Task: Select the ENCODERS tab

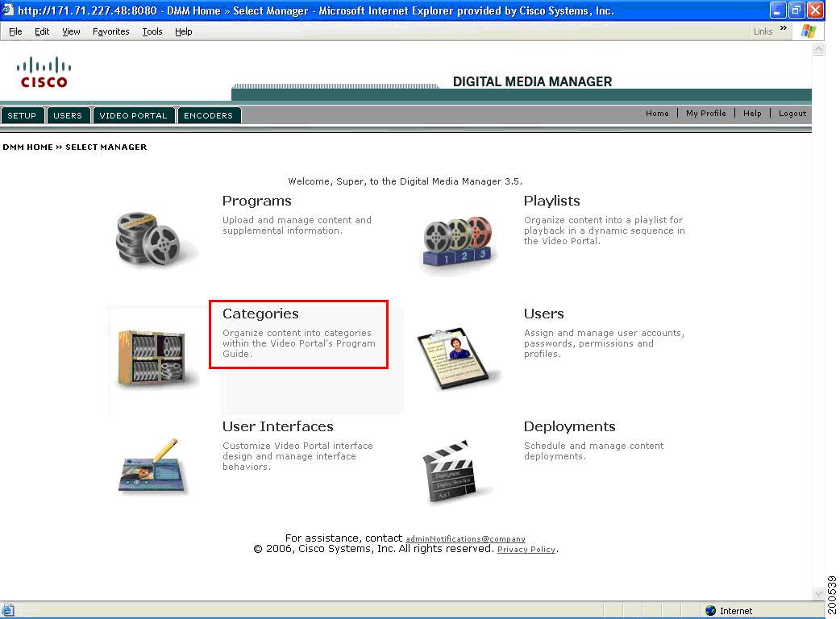Action: (209, 114)
